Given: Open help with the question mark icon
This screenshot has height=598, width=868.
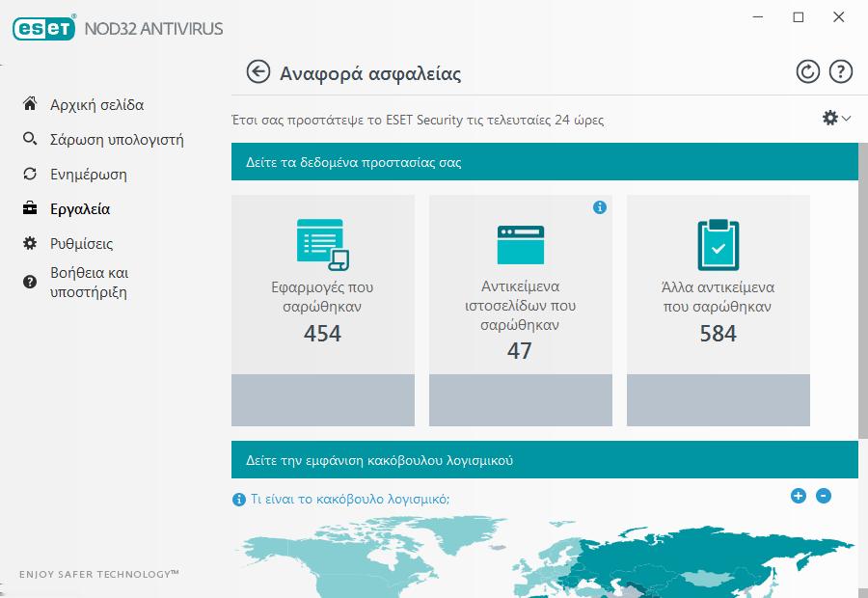Looking at the screenshot, I should 840,72.
